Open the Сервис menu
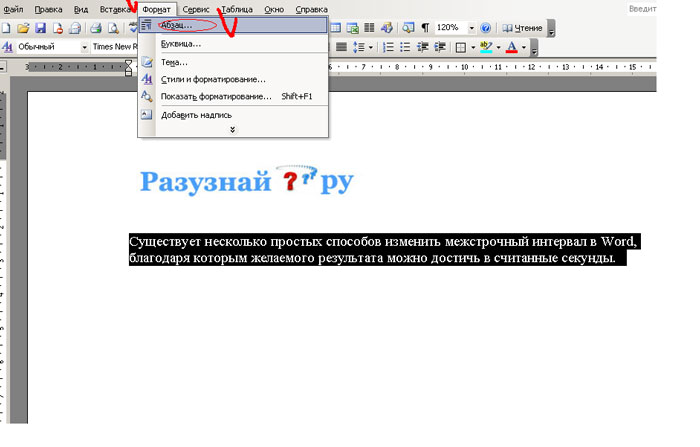This screenshot has height=447, width=700. tap(196, 9)
